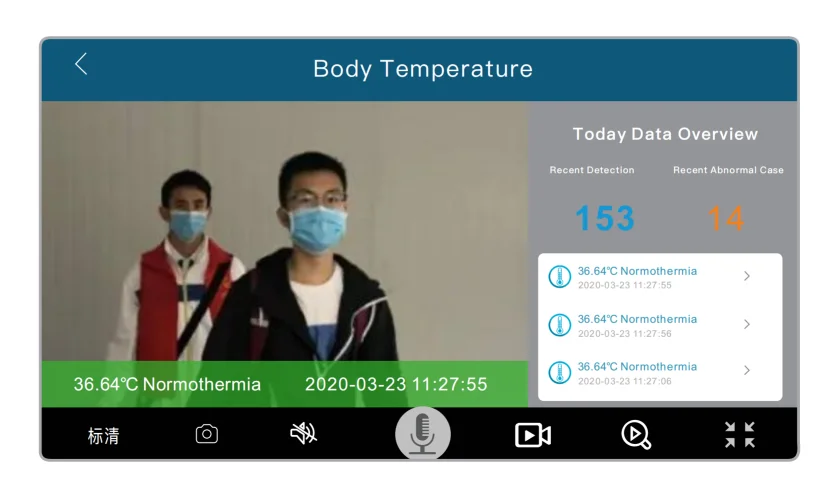
Task: Click thermometer icon of the 11:27:06 record
Action: click(x=560, y=372)
